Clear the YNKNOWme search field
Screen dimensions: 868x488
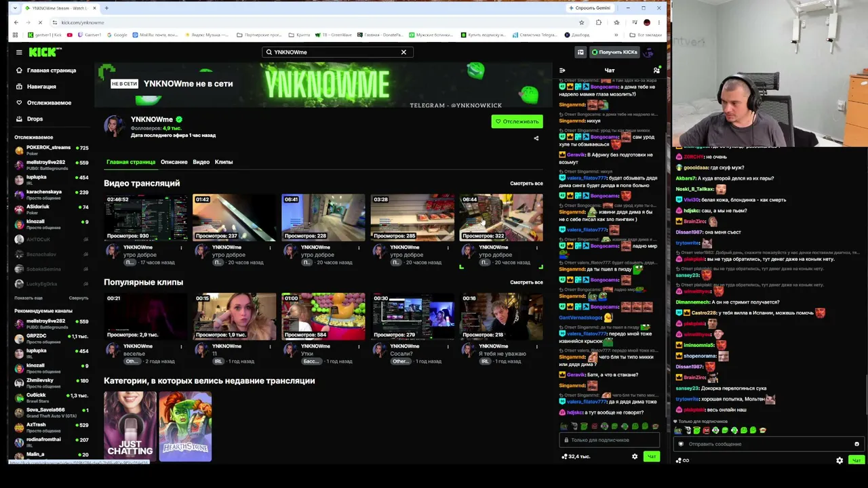pyautogui.click(x=403, y=52)
